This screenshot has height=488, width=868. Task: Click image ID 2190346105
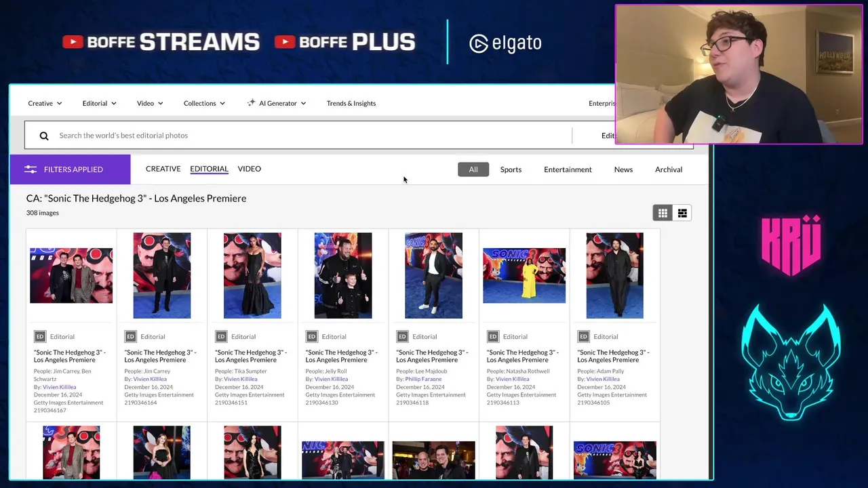[x=593, y=403]
